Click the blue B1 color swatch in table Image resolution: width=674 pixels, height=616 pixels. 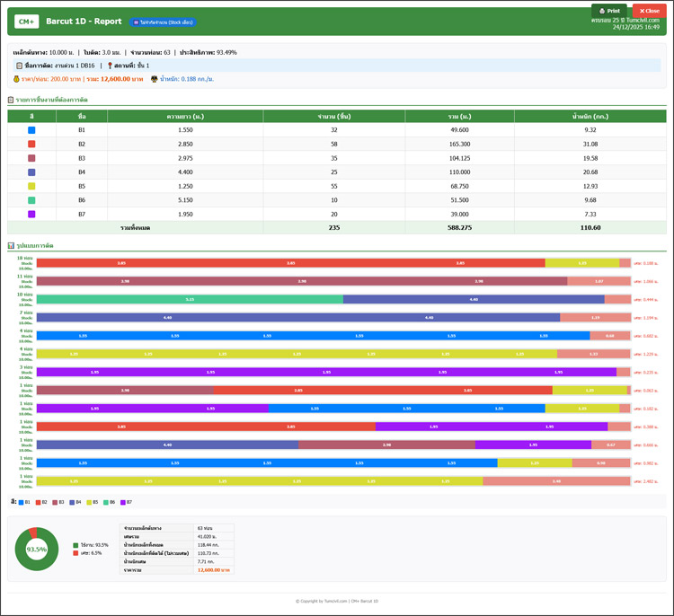pyautogui.click(x=31, y=130)
